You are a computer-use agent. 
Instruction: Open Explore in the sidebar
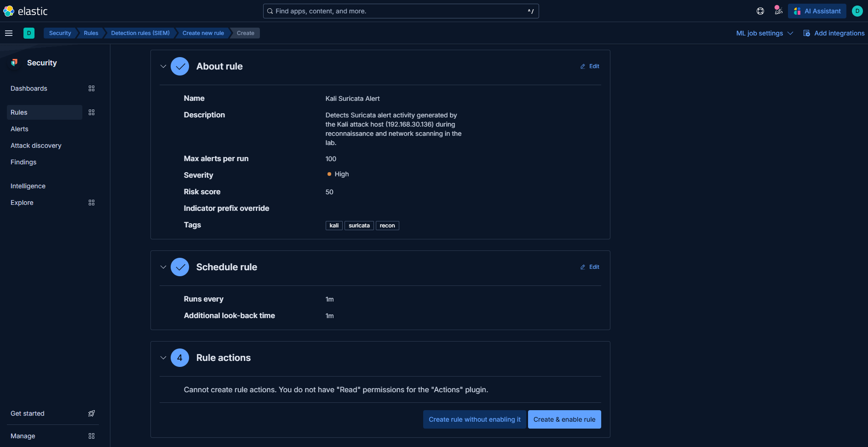point(22,203)
